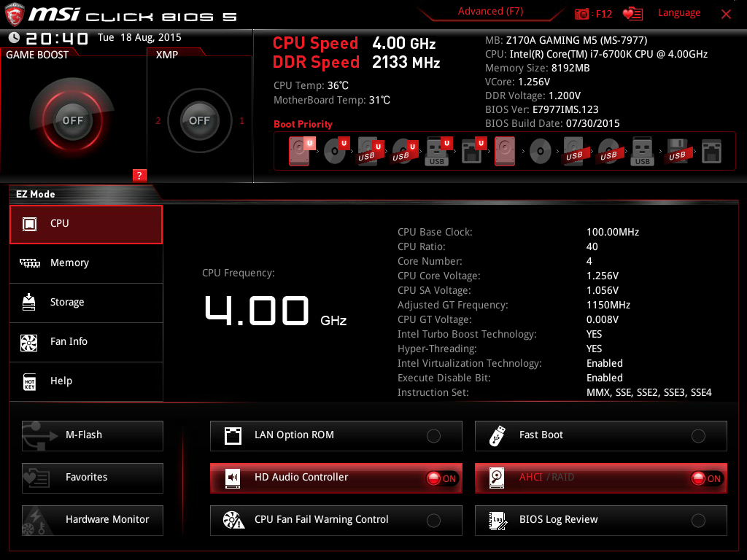Click the clock icon beside the time
The image size is (747, 560).
[15, 38]
